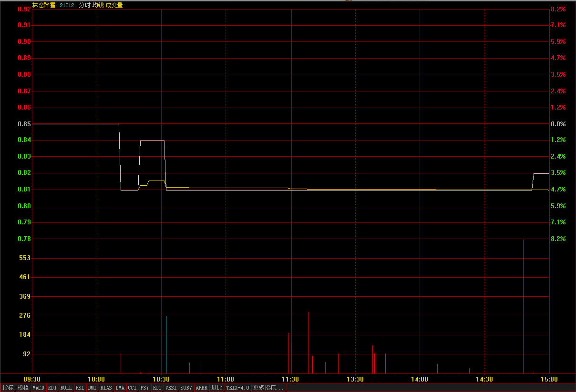This screenshot has width=576, height=392.
Task: Select the BIAS indicator tab
Action: (106, 388)
